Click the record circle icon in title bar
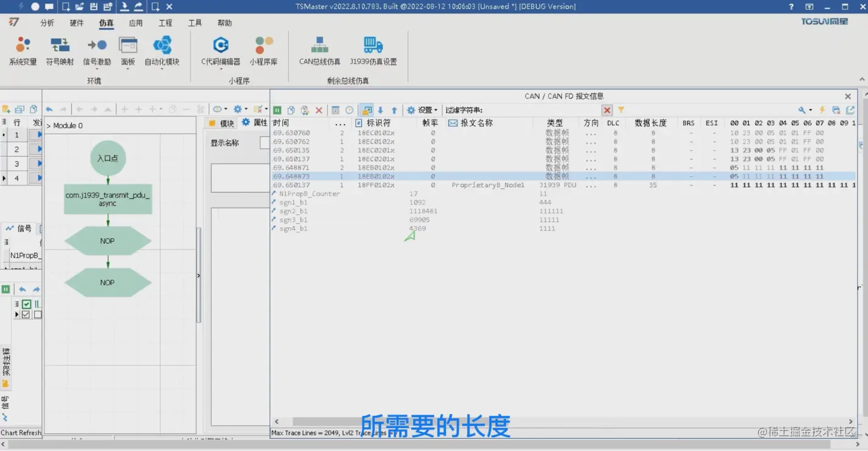Image resolution: width=868 pixels, height=451 pixels. point(35,7)
